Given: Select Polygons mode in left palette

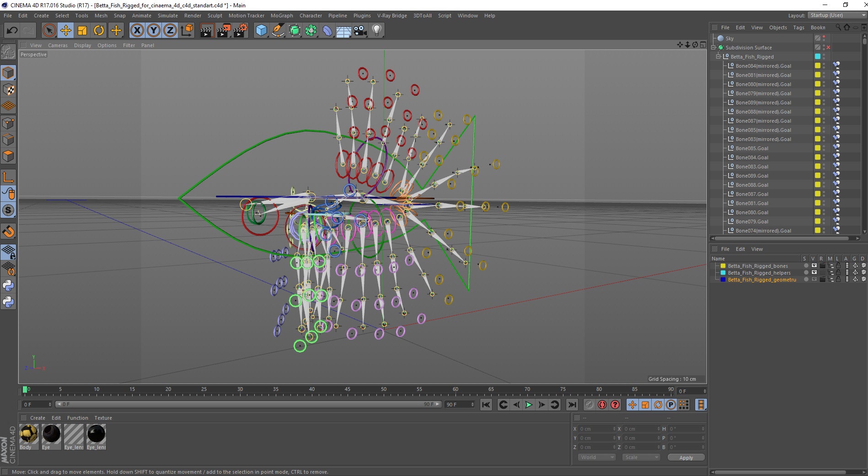Looking at the screenshot, I should (x=8, y=156).
